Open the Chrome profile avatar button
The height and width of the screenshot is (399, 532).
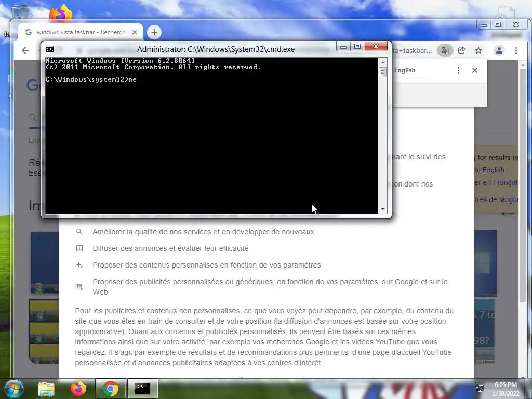coord(499,50)
